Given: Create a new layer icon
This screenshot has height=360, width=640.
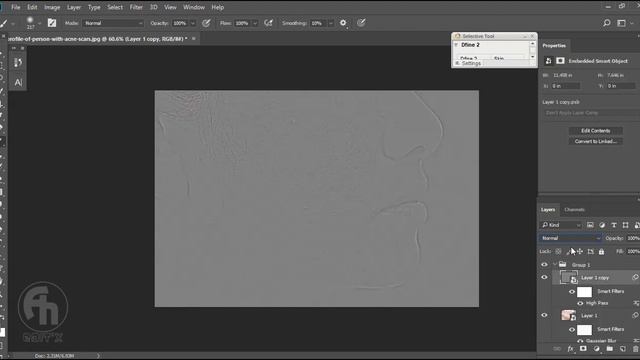Looking at the screenshot, I should click(x=622, y=349).
